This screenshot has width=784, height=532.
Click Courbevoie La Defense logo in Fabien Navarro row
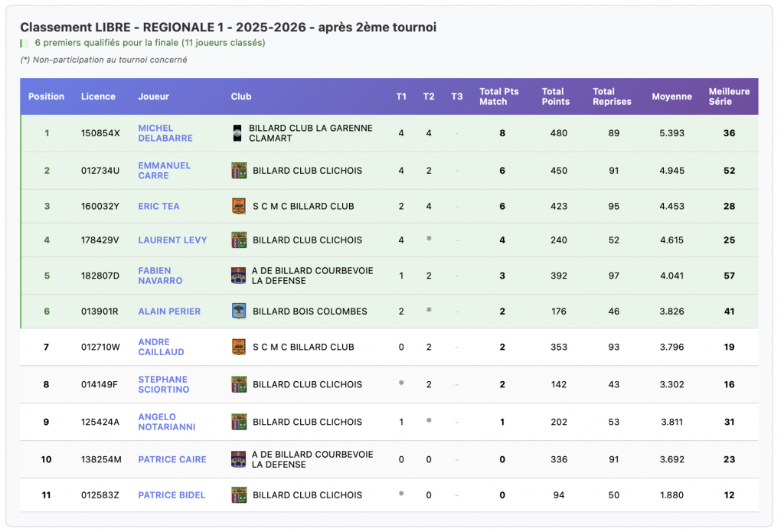238,276
